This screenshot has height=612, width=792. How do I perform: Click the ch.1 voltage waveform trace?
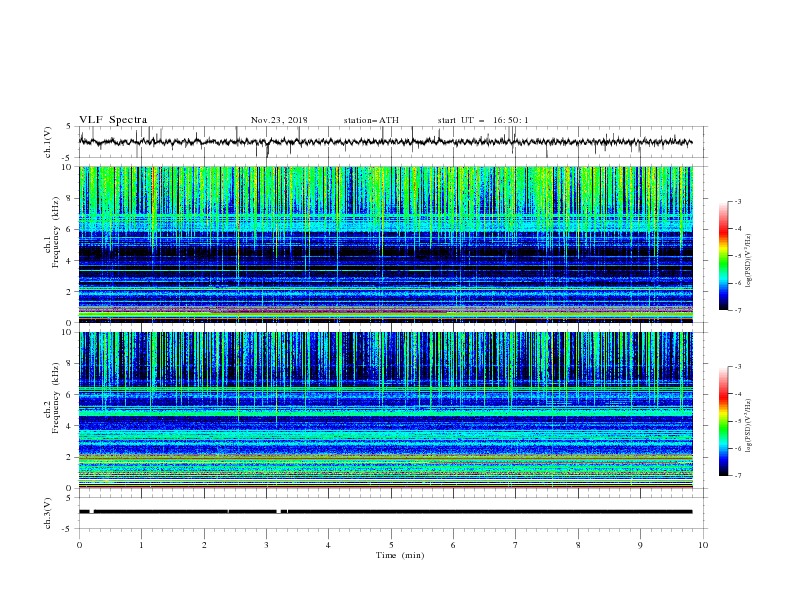coord(386,142)
